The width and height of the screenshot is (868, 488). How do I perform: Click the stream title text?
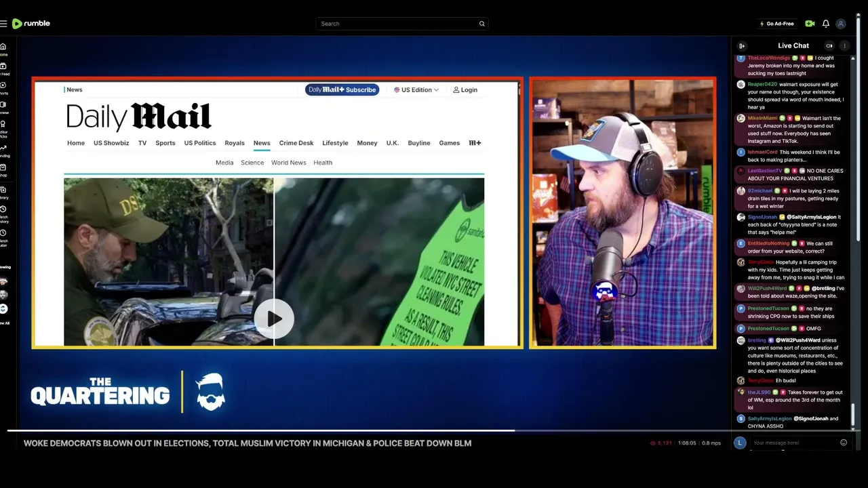click(248, 443)
